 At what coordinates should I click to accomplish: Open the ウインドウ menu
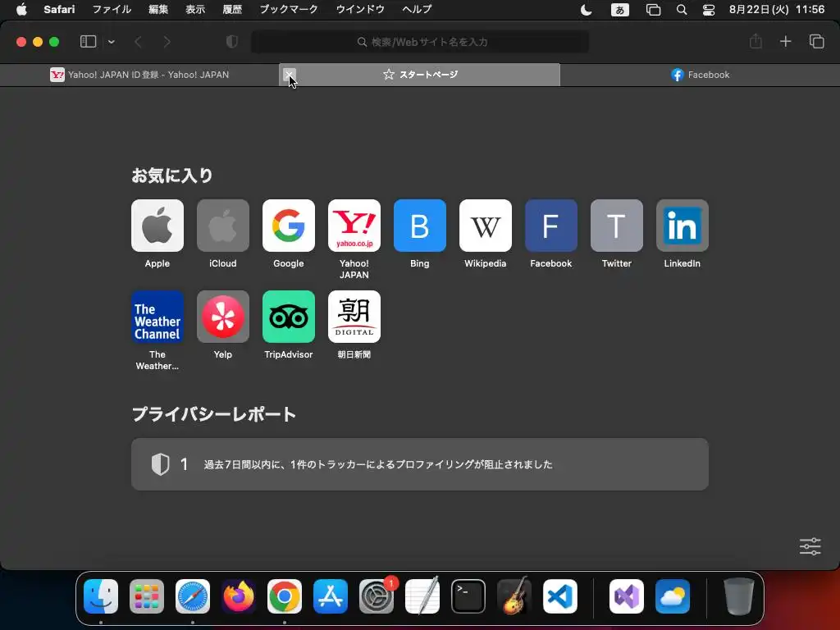pos(360,9)
